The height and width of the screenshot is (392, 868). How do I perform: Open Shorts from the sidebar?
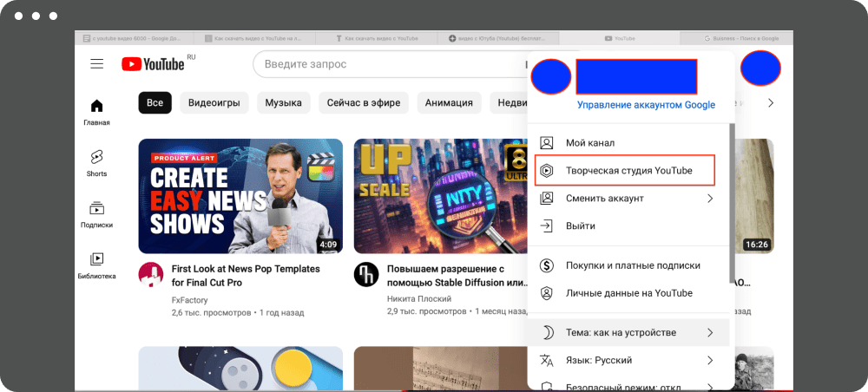tap(96, 162)
